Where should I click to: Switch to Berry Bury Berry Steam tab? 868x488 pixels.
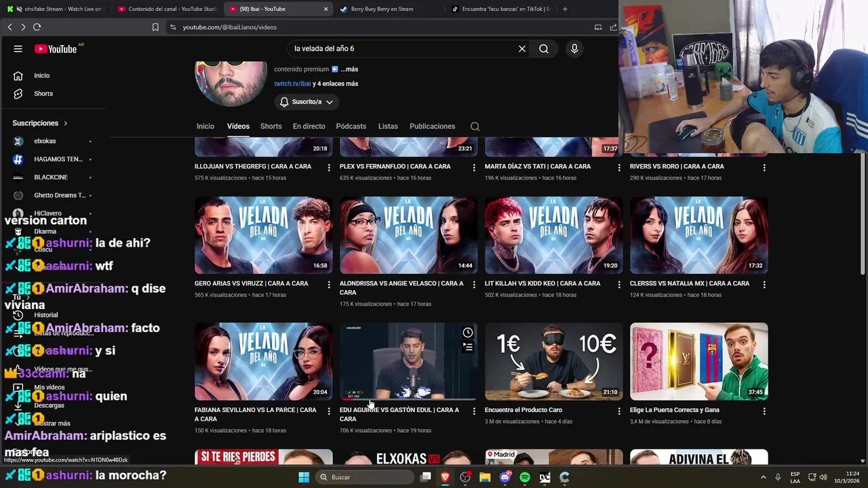(x=389, y=9)
